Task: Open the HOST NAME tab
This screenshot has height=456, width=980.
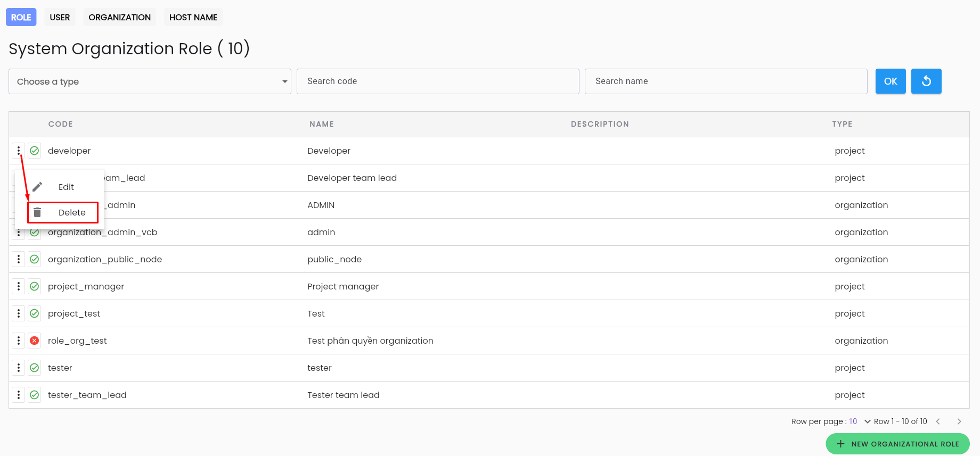Action: click(x=193, y=17)
